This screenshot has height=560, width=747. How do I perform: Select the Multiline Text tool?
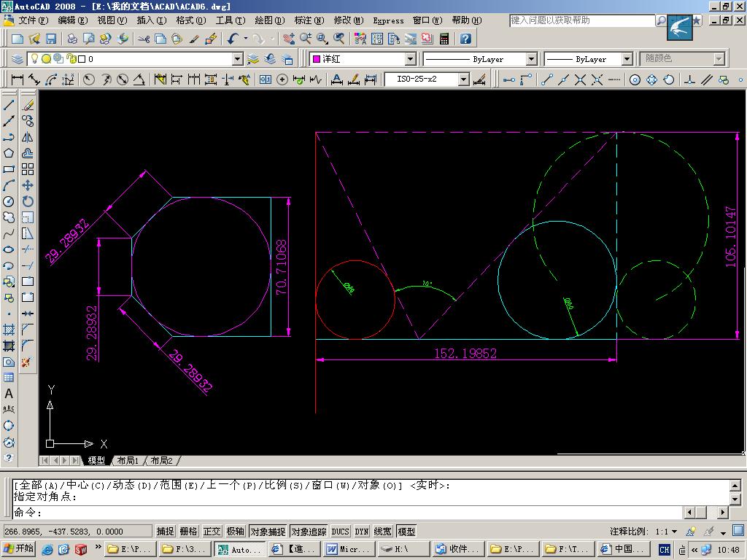pyautogui.click(x=9, y=394)
